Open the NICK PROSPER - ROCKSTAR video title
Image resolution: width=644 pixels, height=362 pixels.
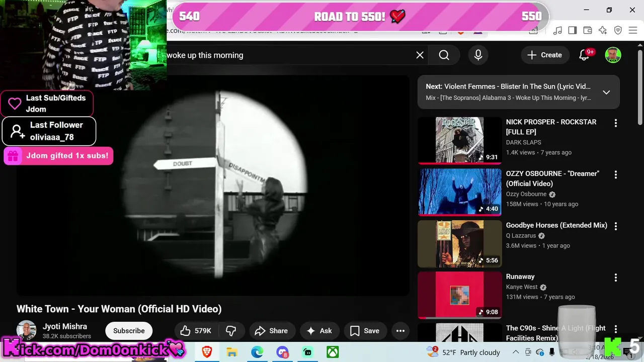tap(551, 127)
